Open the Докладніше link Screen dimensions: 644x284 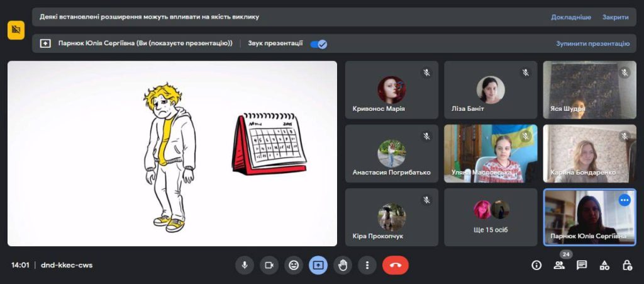(571, 17)
